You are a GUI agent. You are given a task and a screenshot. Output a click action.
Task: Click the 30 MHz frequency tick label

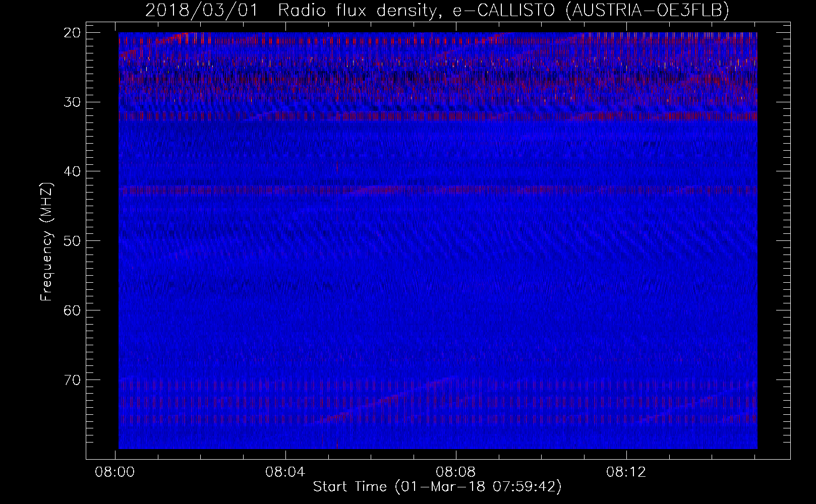point(72,102)
